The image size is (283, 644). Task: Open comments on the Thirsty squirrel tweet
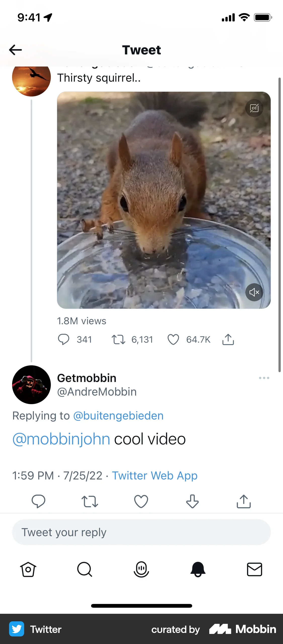pyautogui.click(x=64, y=339)
